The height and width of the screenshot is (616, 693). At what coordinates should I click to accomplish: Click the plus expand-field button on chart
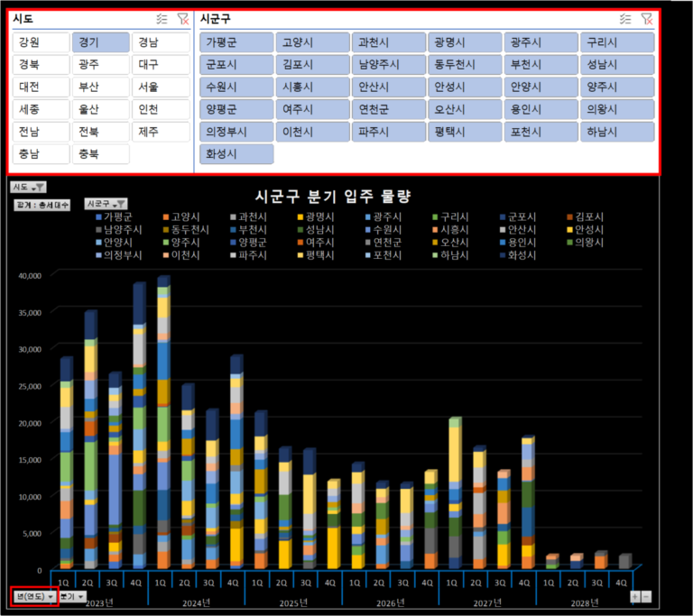point(635,596)
